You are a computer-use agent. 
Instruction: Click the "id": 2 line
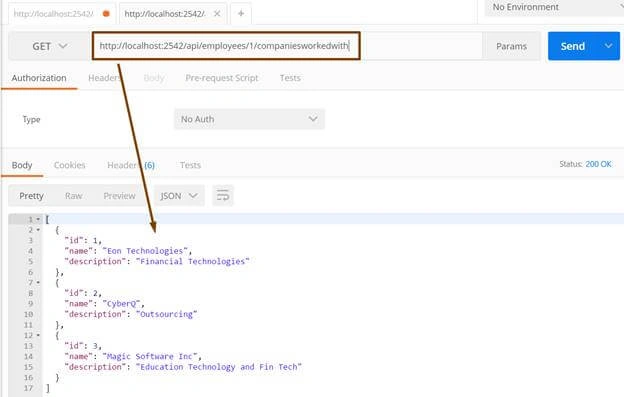click(x=82, y=293)
